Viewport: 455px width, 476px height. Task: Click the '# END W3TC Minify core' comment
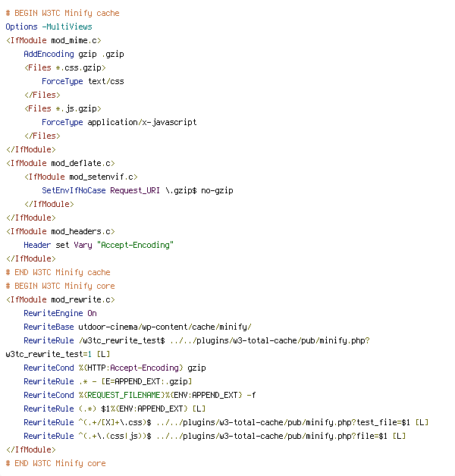(x=55, y=463)
